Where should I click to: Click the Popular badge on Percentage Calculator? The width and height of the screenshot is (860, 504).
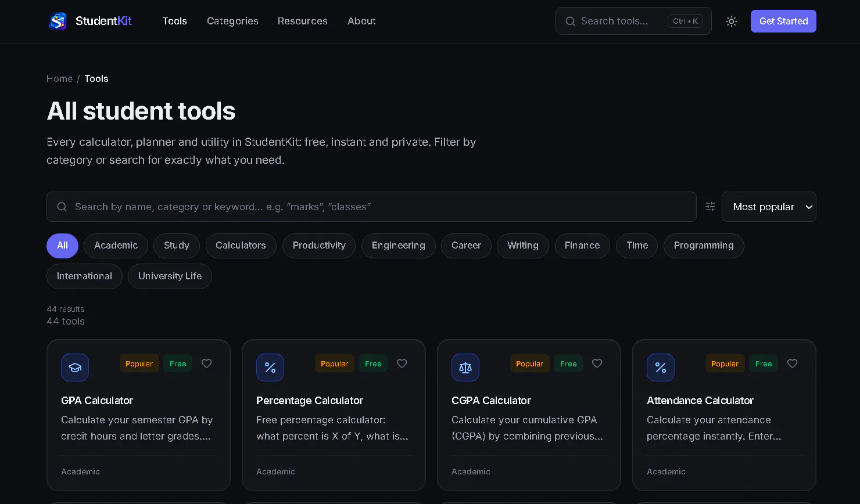(335, 363)
